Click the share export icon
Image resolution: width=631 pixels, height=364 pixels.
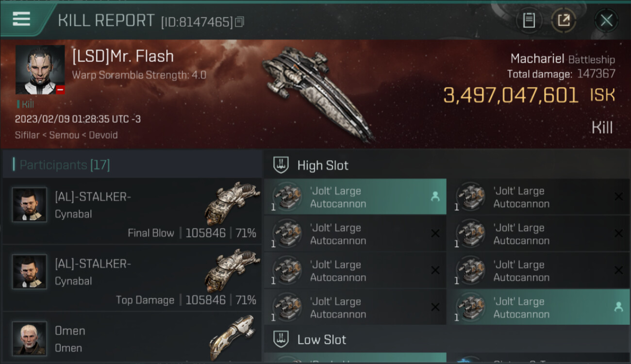[x=564, y=20]
